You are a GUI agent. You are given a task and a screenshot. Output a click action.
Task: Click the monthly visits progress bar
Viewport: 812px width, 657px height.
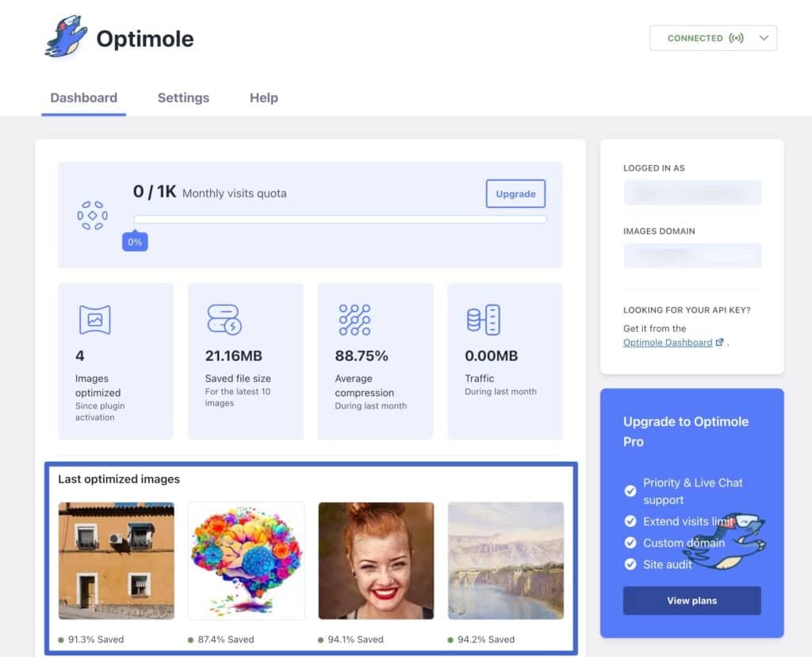pyautogui.click(x=339, y=219)
